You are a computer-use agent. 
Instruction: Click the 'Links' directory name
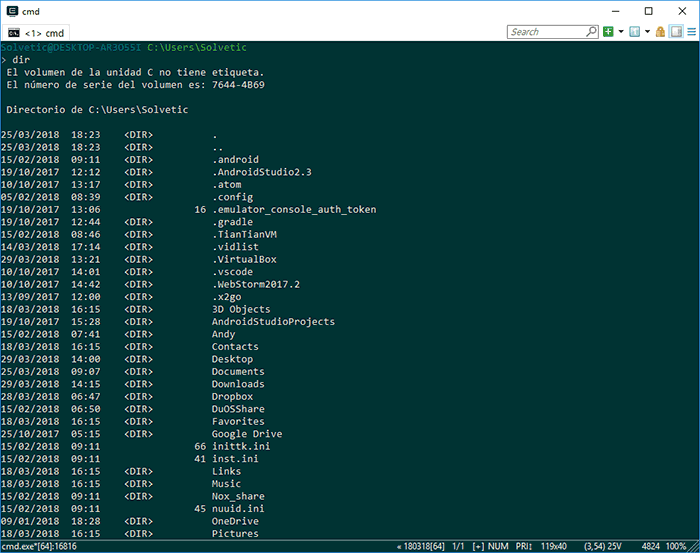pos(227,471)
